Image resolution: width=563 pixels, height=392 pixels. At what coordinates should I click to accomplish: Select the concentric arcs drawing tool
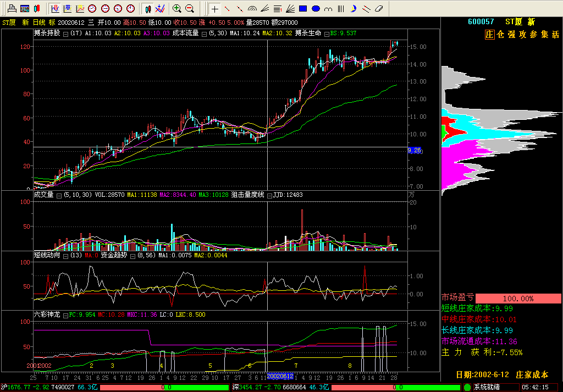[x=252, y=9]
